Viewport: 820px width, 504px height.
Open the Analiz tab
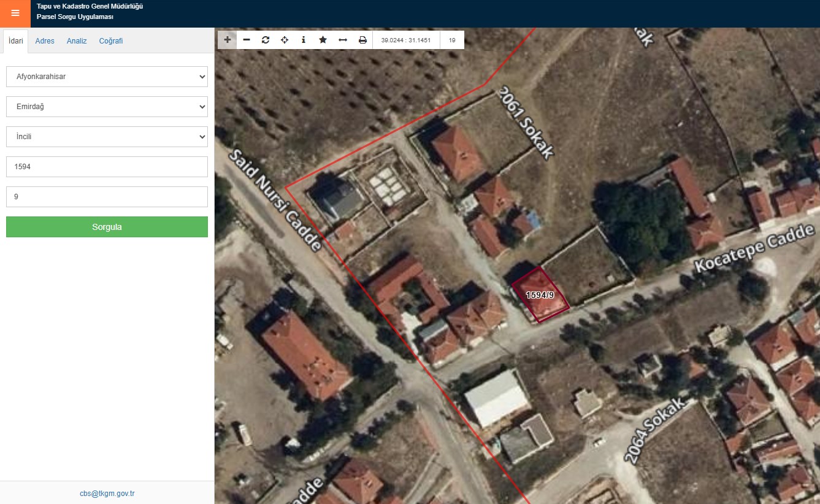77,41
